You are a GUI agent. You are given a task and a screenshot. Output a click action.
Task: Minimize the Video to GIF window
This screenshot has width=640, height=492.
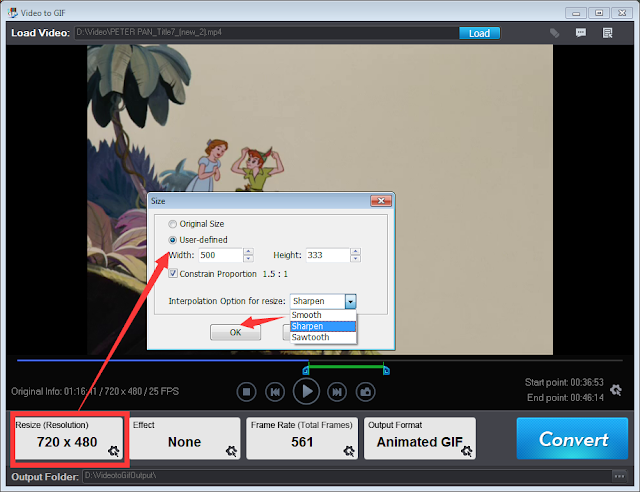576,13
